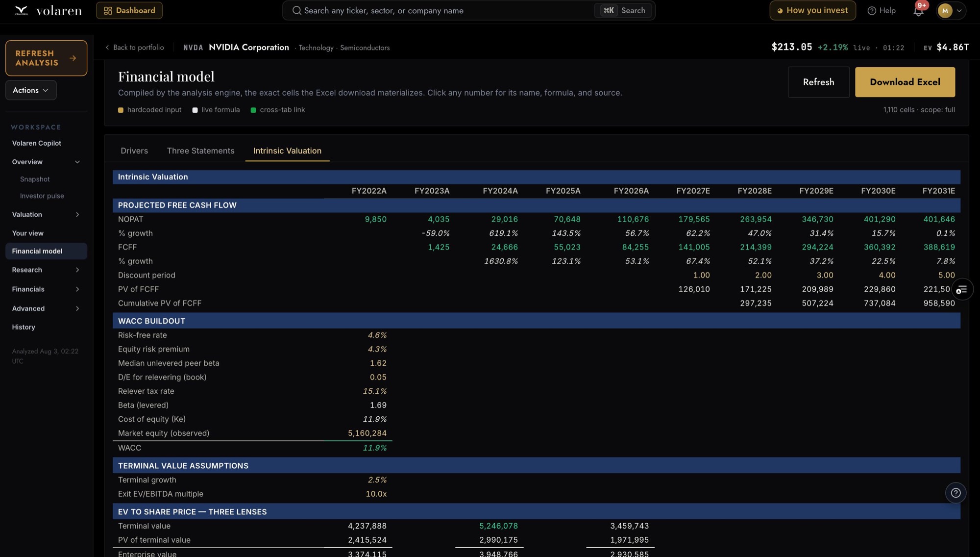Screen dimensions: 980x557
Task: Click the cross-tab link color swatch
Action: click(253, 110)
